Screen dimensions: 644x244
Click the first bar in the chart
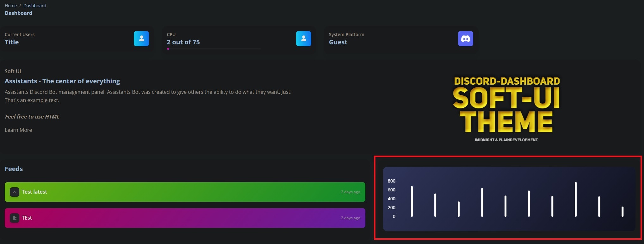pyautogui.click(x=412, y=201)
